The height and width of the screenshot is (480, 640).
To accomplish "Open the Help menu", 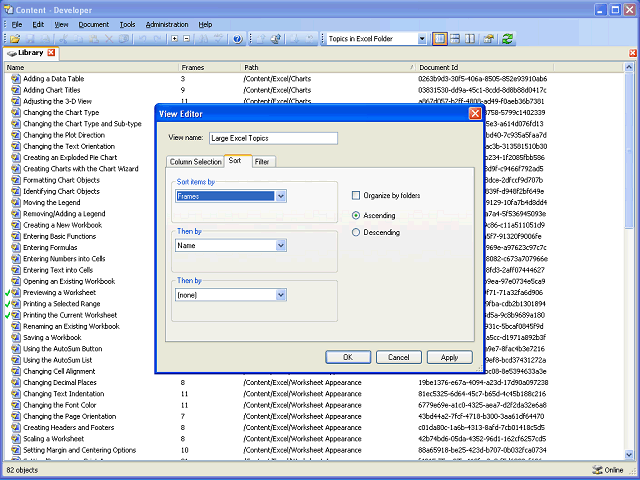I will pyautogui.click(x=205, y=24).
